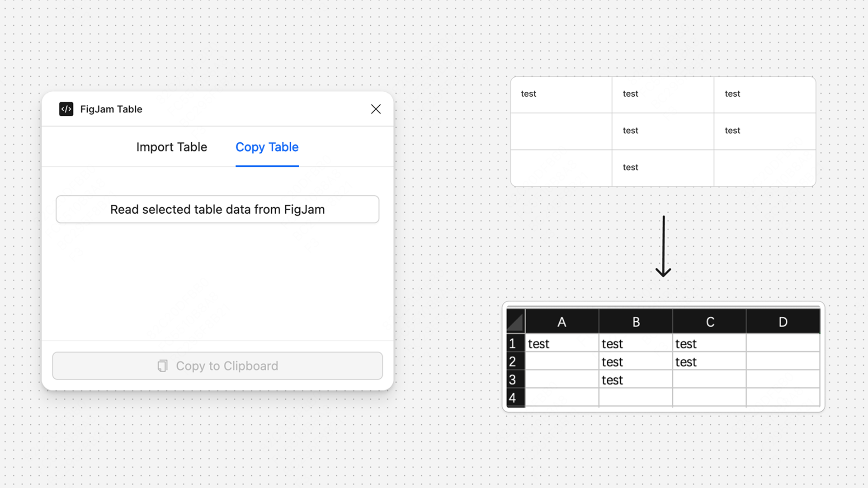Click Read selected table data from FigJam
Screen dimensions: 868x488
(217, 209)
